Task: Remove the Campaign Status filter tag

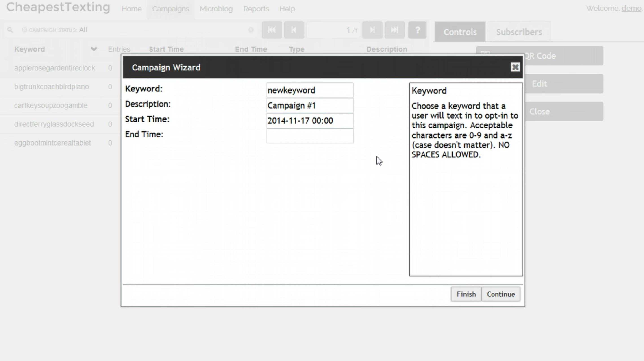Action: 24,30
